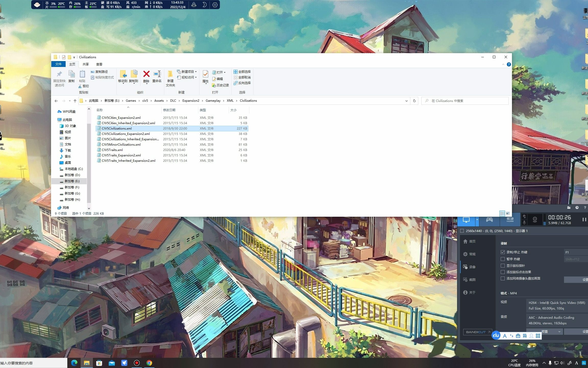Switch Explorer to details view icon
The width and height of the screenshot is (588, 368).
pyautogui.click(x=502, y=213)
